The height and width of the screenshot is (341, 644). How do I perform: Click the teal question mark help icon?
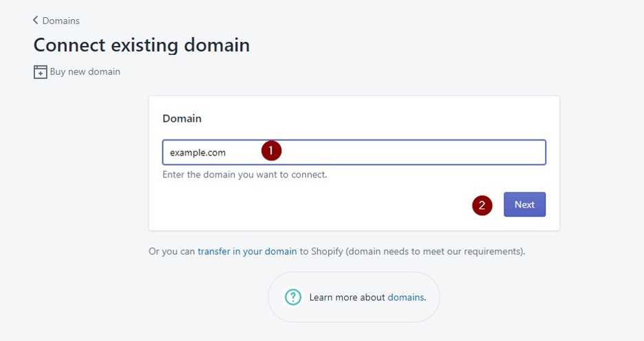[293, 297]
